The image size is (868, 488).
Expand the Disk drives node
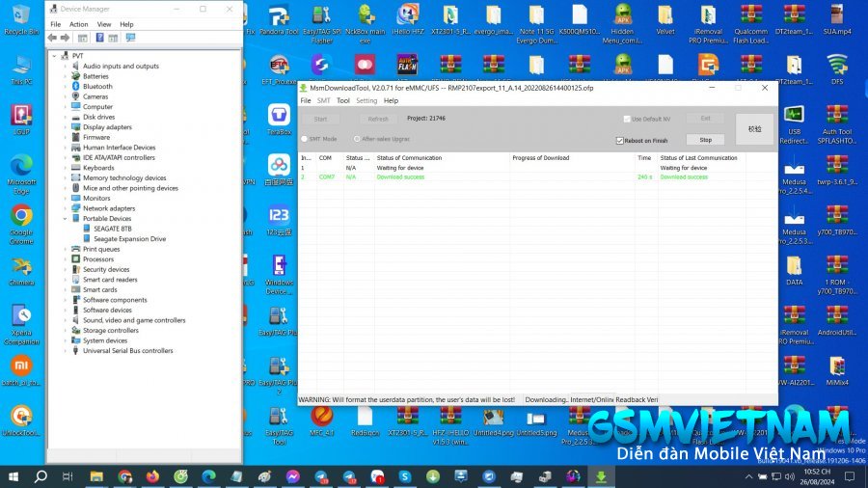[65, 117]
